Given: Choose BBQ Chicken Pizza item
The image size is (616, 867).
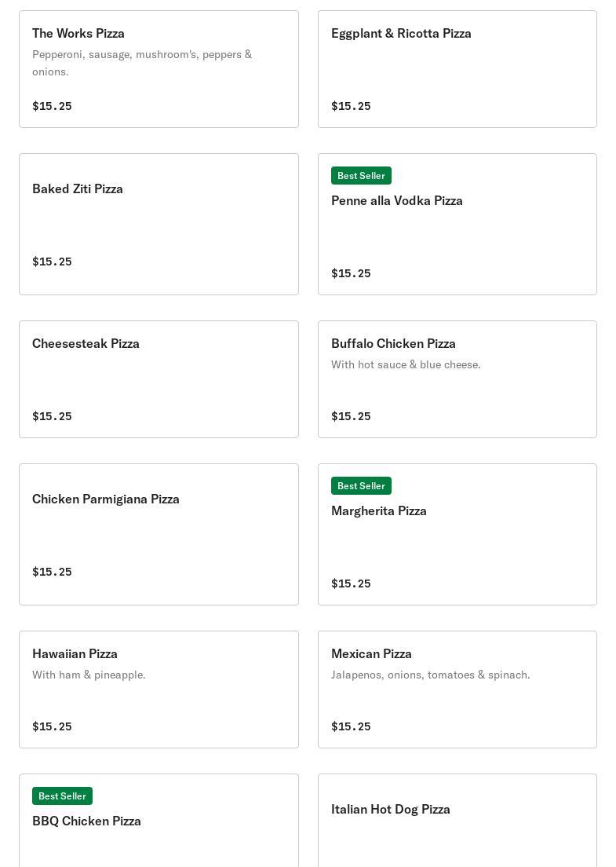Looking at the screenshot, I should pyautogui.click(x=159, y=821).
